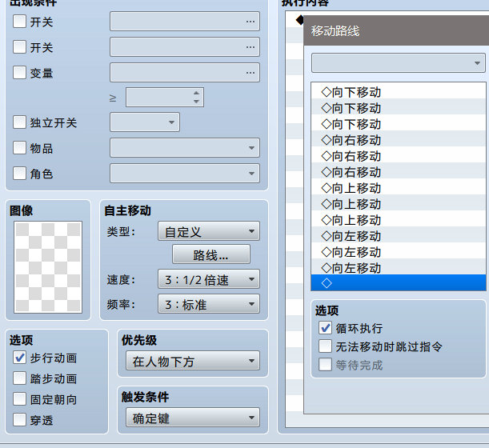
Task: Click the 路线... button
Action: (x=211, y=254)
